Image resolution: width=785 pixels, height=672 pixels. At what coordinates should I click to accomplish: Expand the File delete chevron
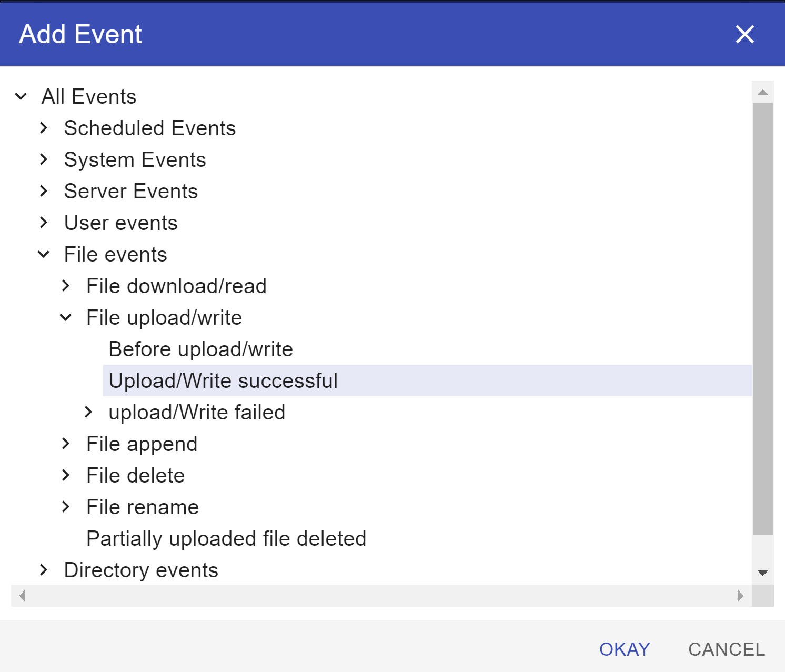pyautogui.click(x=66, y=476)
